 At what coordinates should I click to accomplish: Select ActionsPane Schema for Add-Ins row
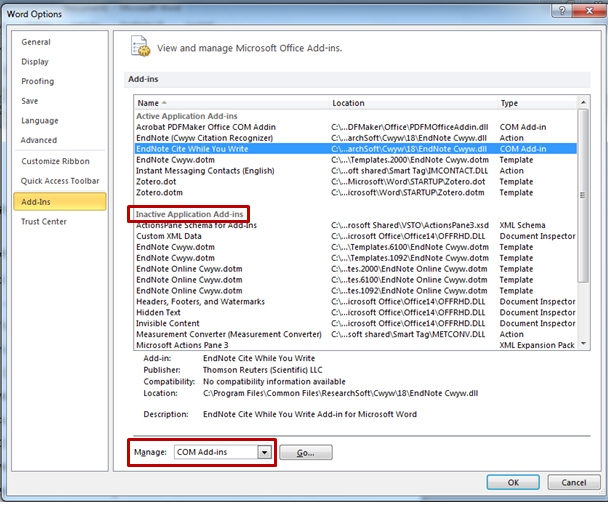pyautogui.click(x=356, y=225)
